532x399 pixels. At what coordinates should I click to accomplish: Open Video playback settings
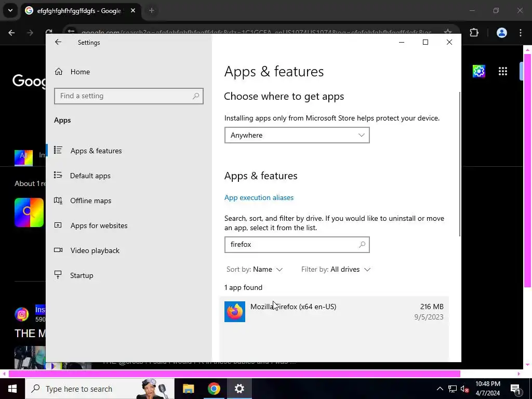click(95, 250)
